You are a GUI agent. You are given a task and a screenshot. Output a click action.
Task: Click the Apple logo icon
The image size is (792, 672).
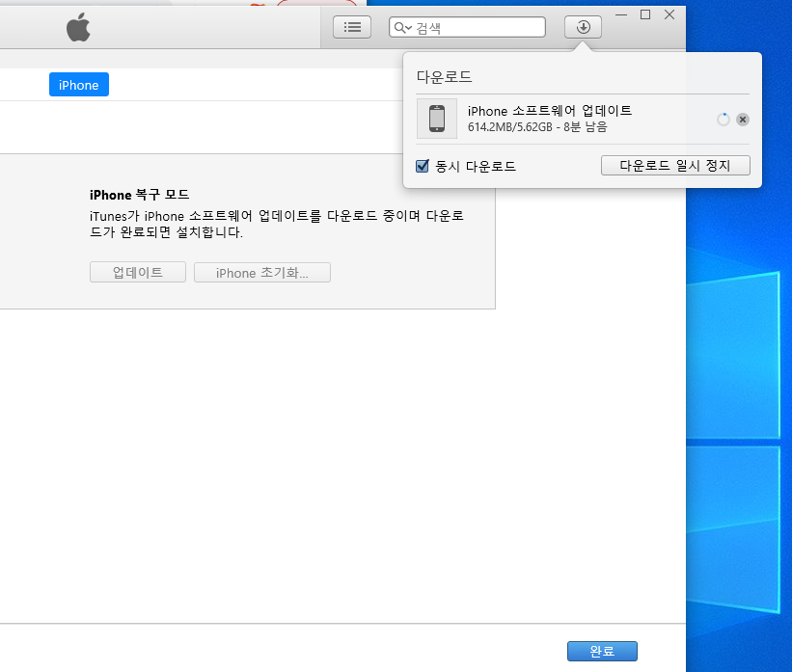(x=78, y=27)
